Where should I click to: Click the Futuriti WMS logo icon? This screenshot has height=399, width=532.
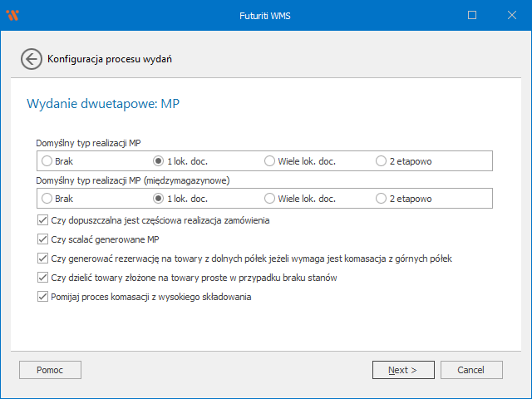(x=12, y=15)
